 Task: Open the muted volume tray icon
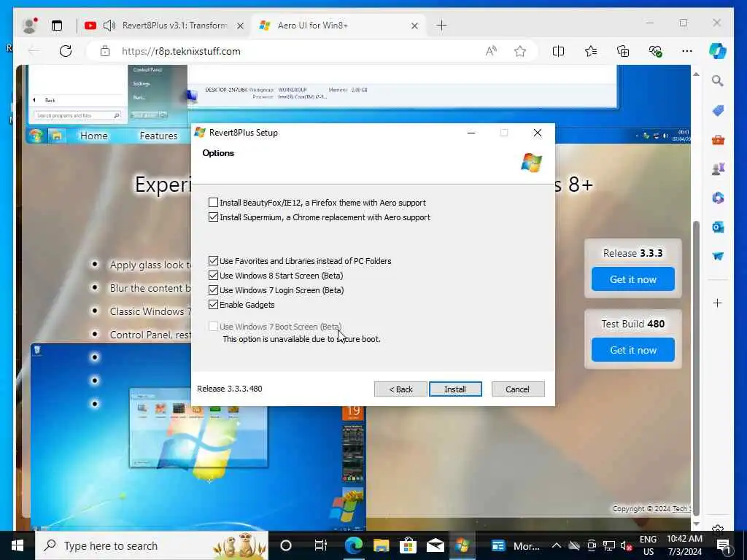[626, 545]
